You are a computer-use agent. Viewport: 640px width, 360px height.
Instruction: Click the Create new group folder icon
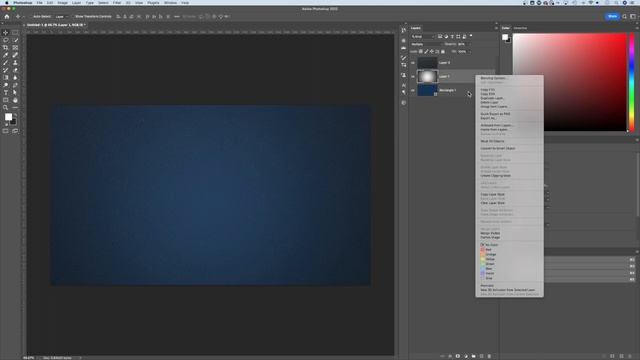tap(473, 356)
